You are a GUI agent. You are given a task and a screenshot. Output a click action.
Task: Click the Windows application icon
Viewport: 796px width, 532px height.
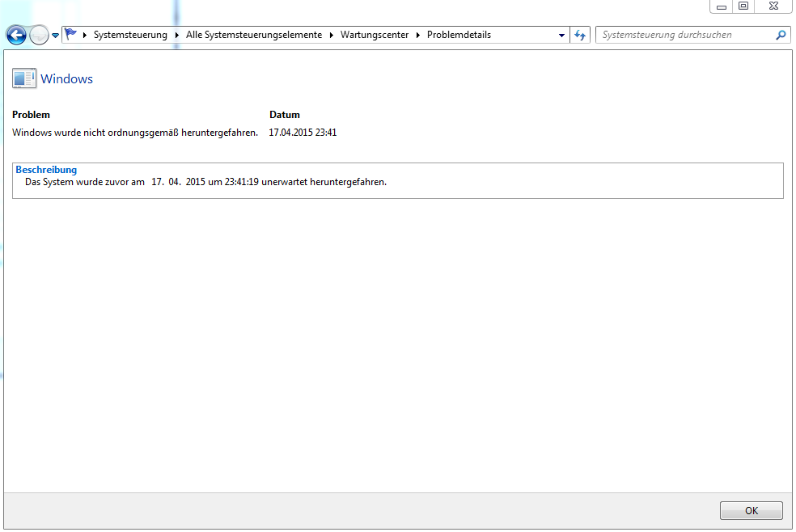click(23, 78)
